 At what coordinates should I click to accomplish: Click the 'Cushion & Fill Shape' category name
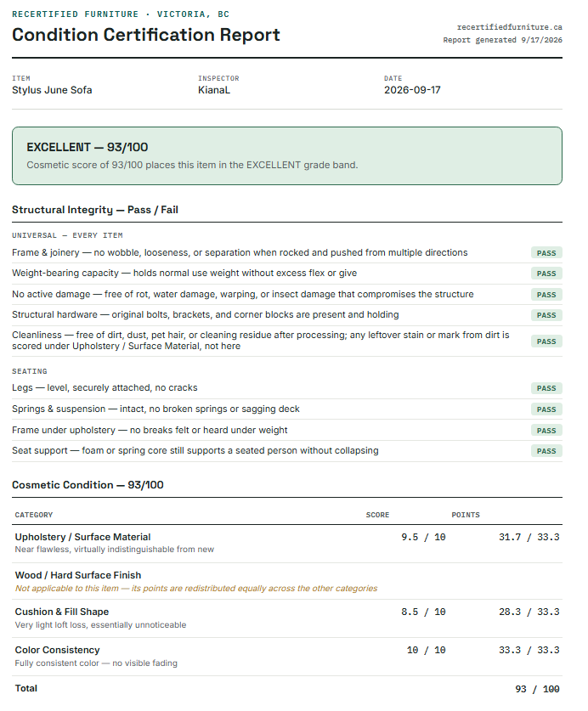(62, 612)
